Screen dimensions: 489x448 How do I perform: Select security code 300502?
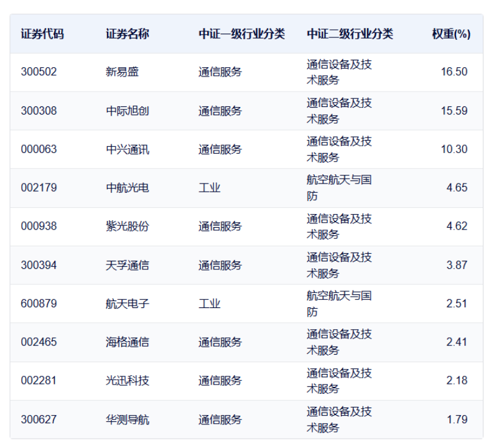(x=39, y=72)
